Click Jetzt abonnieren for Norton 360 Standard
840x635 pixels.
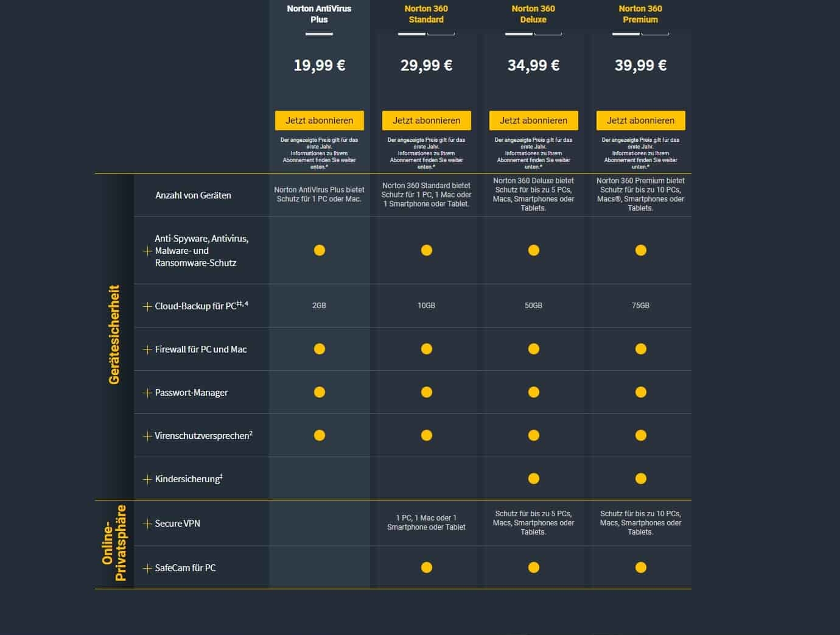pos(426,120)
